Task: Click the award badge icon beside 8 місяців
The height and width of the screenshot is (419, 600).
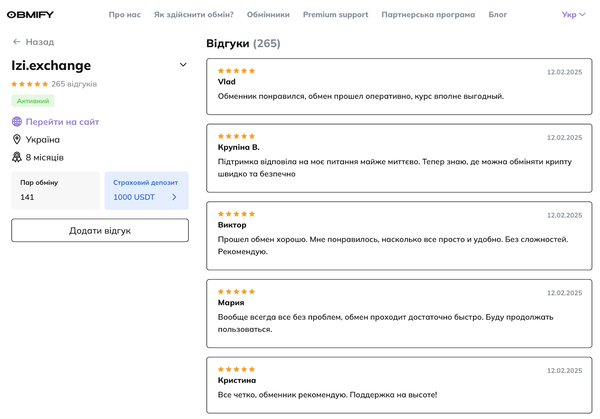Action: (16, 157)
